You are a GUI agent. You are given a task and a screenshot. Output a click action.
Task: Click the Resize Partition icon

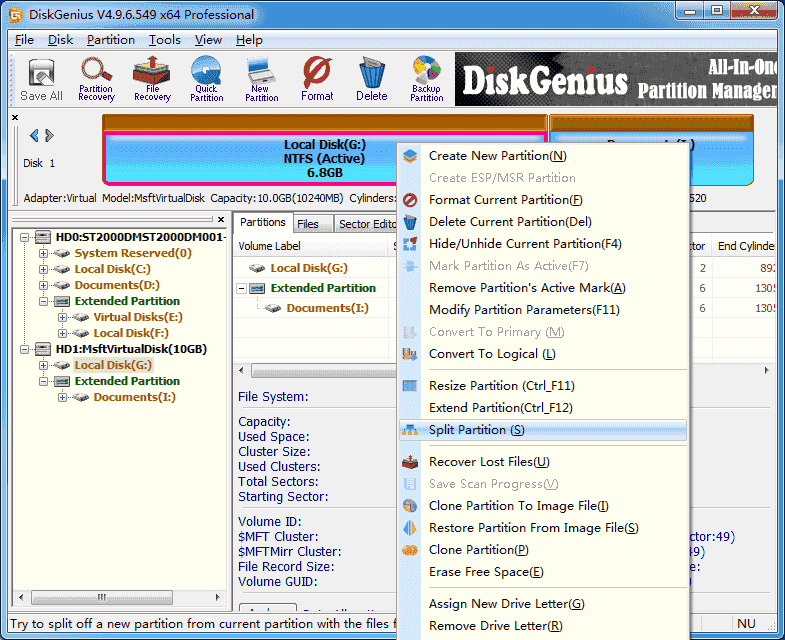point(410,386)
